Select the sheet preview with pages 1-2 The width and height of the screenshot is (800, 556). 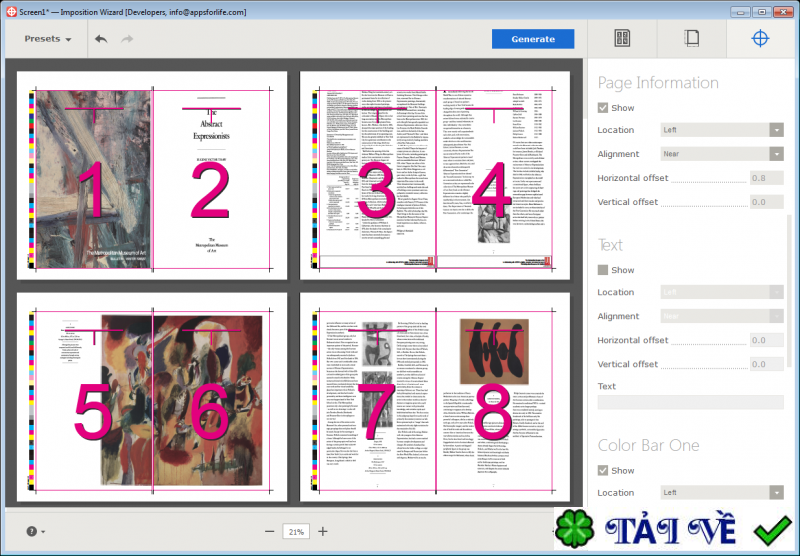pos(152,175)
